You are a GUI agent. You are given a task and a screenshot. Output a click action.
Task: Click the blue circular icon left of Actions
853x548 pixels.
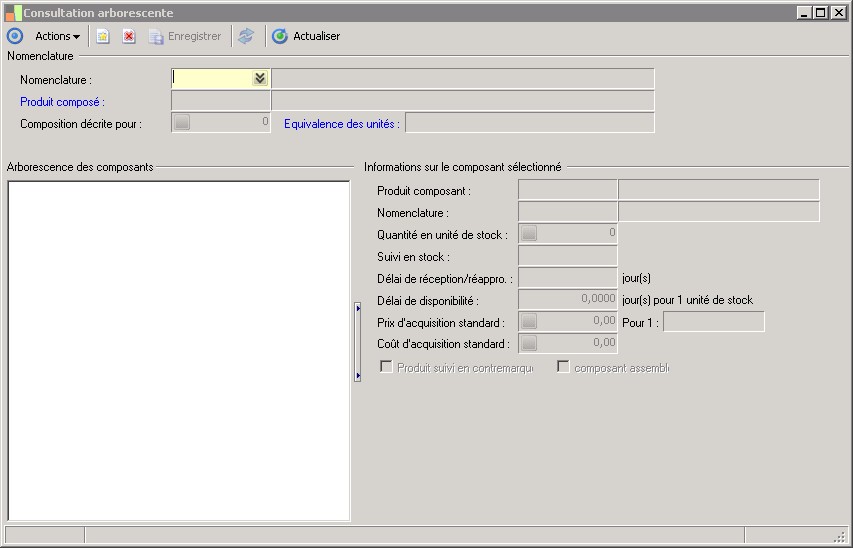tap(14, 36)
